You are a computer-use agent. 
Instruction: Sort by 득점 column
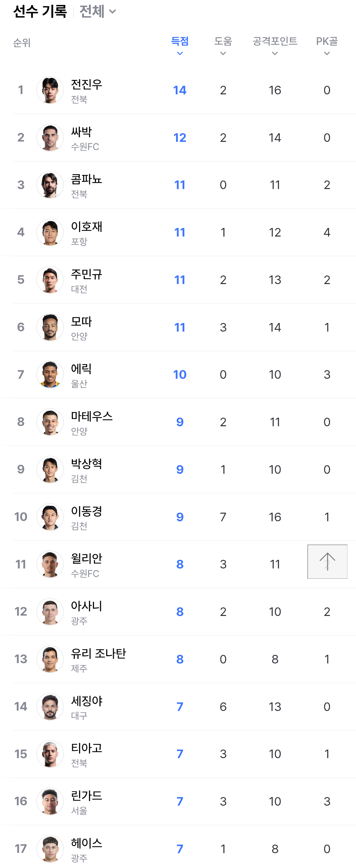(180, 46)
